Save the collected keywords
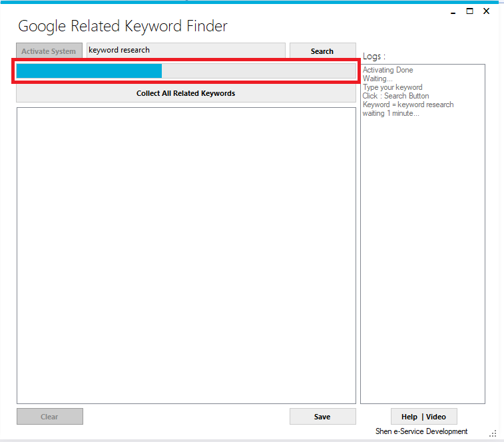The width and height of the screenshot is (504, 442). pos(322,417)
